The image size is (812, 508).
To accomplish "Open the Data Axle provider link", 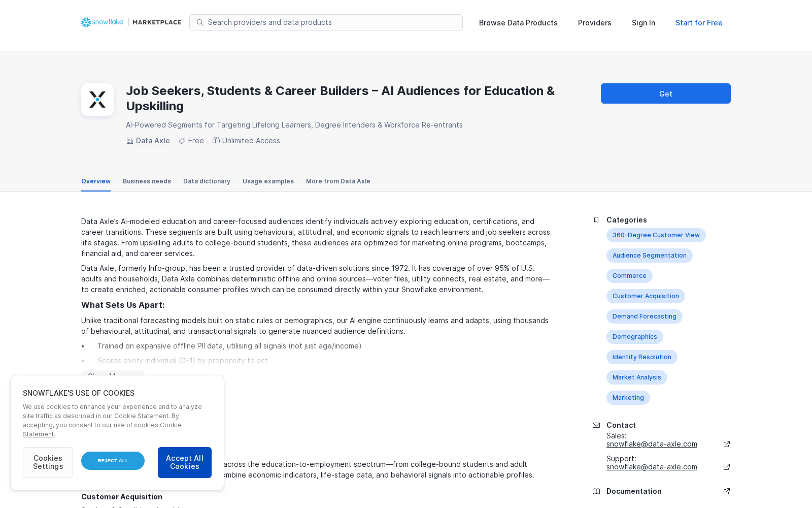I will 153,141.
